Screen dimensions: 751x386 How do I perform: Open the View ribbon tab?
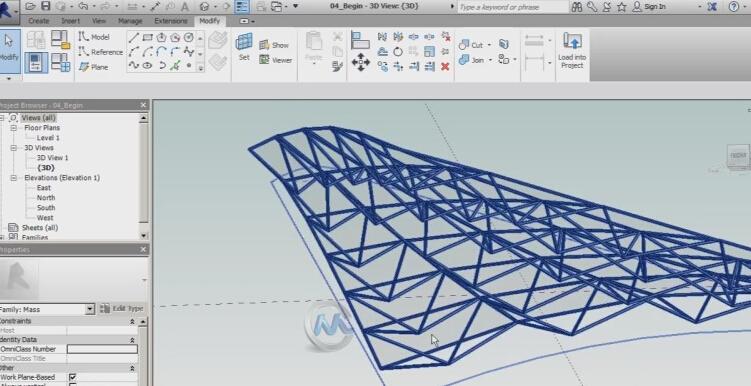[x=99, y=21]
